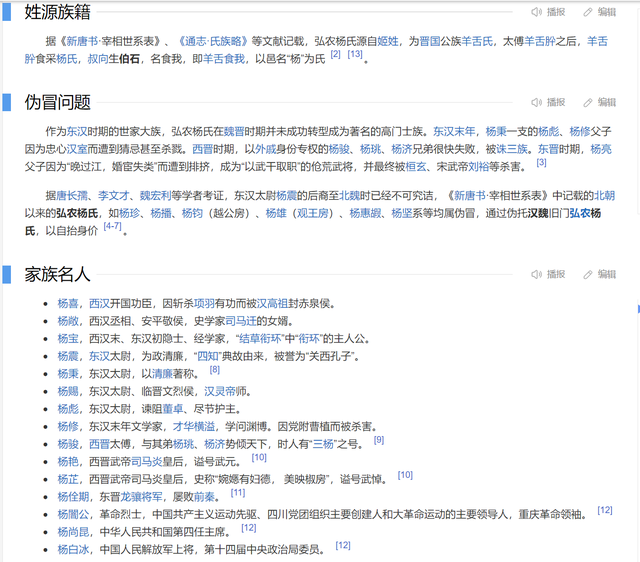Open the 羊舌氏 link
640x562 pixels.
coord(477,41)
